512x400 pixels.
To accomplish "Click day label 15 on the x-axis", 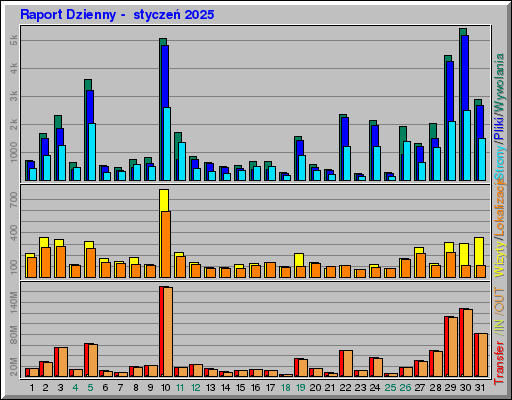I will [x=240, y=388].
